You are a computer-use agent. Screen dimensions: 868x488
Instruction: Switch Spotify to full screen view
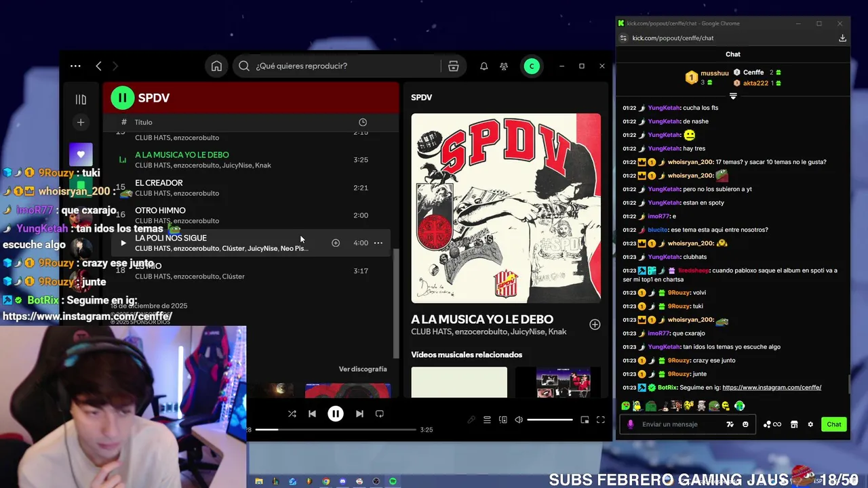[x=600, y=420]
